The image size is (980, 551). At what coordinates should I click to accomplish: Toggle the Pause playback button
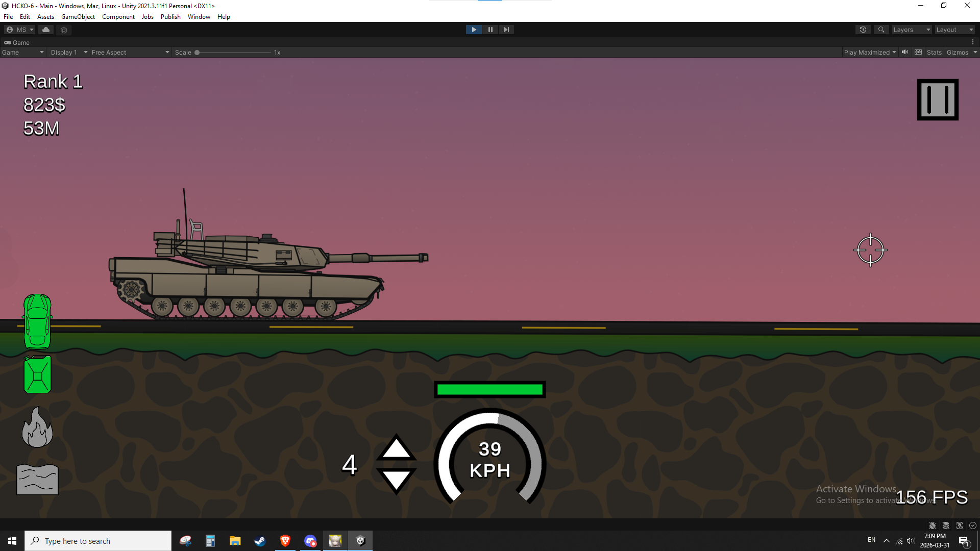click(x=490, y=30)
